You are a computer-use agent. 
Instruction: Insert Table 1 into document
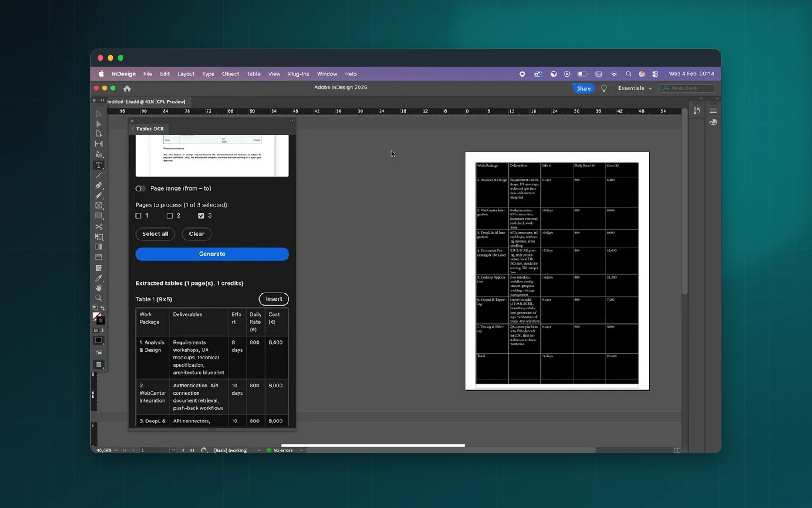(274, 299)
